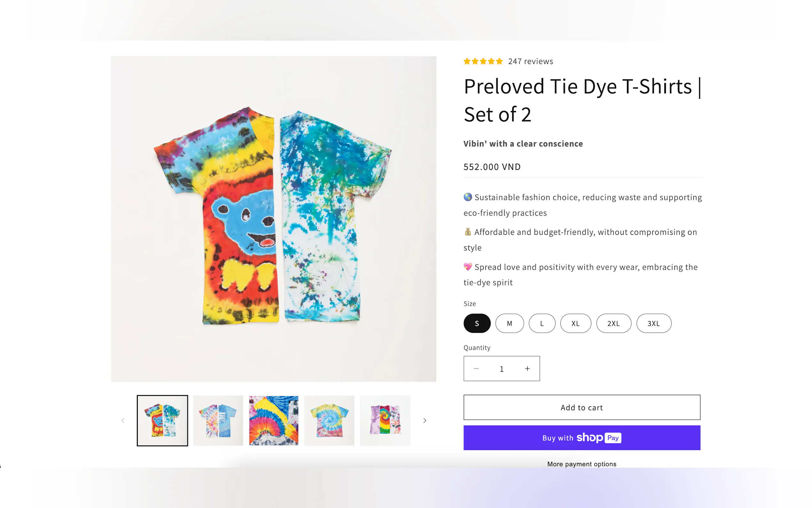Choose size M
This screenshot has height=508, width=812.
tap(509, 323)
